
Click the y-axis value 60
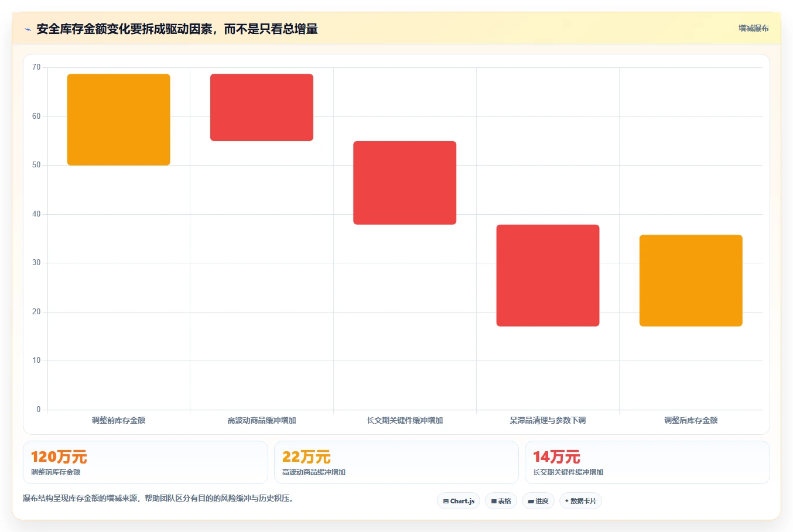tap(36, 116)
